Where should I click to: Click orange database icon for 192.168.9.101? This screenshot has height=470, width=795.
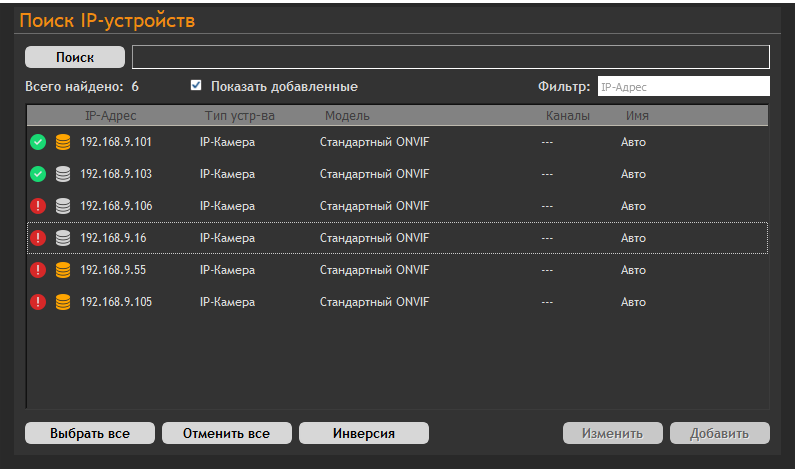63,142
